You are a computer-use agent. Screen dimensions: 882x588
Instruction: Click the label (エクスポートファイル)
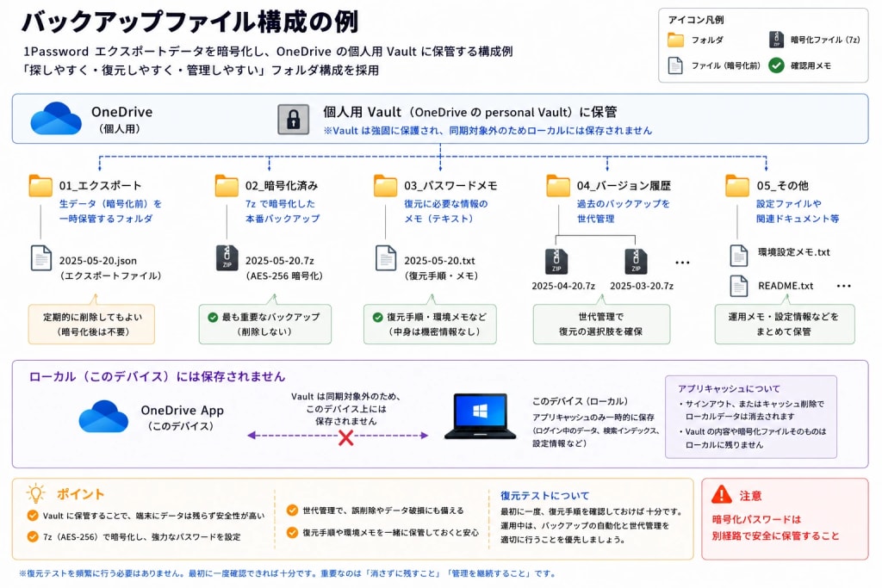(x=110, y=276)
